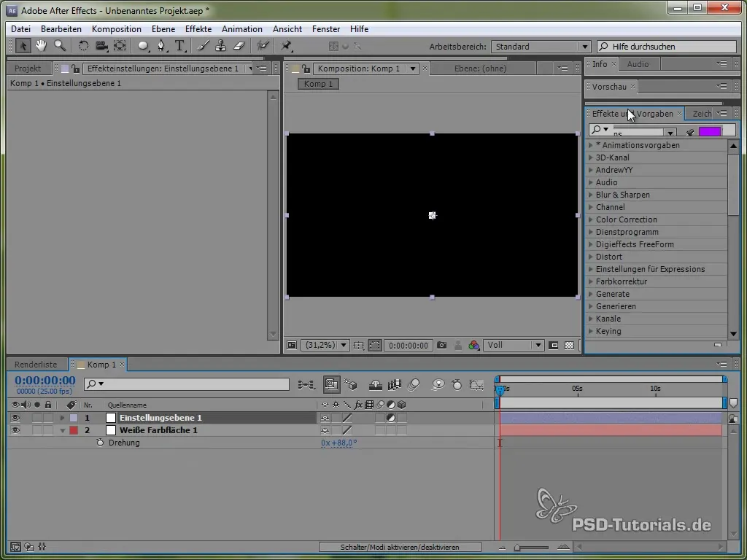Expand the Distort effects category

coord(590,257)
